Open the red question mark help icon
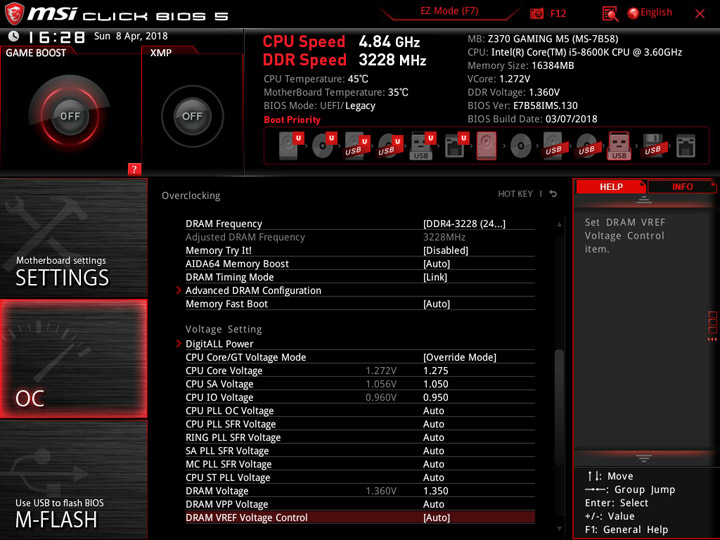This screenshot has width=720, height=540. click(134, 169)
